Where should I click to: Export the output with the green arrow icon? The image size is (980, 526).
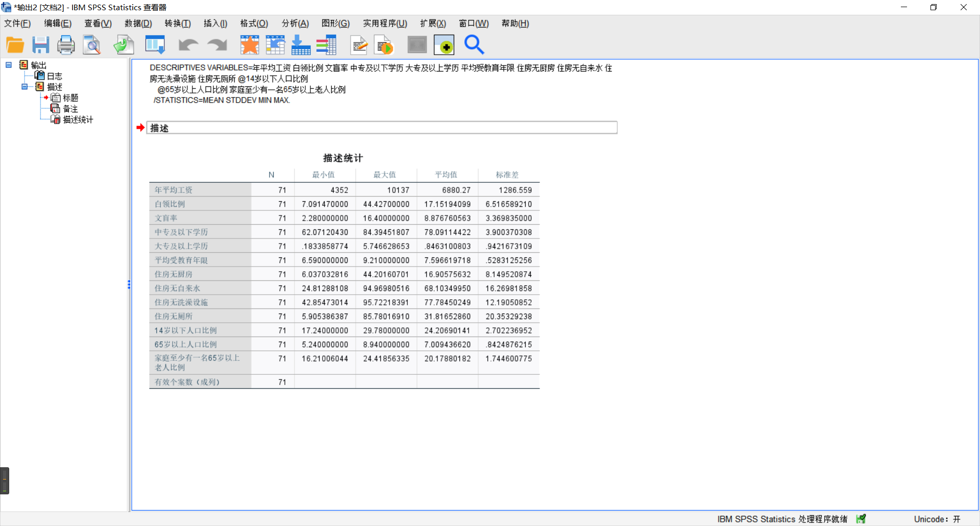point(124,45)
